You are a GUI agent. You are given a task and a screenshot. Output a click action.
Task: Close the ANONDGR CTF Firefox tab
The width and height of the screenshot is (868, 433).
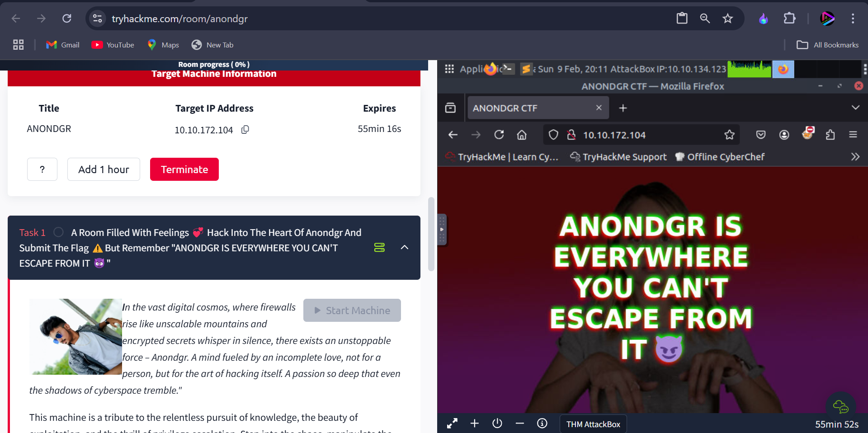pos(599,108)
